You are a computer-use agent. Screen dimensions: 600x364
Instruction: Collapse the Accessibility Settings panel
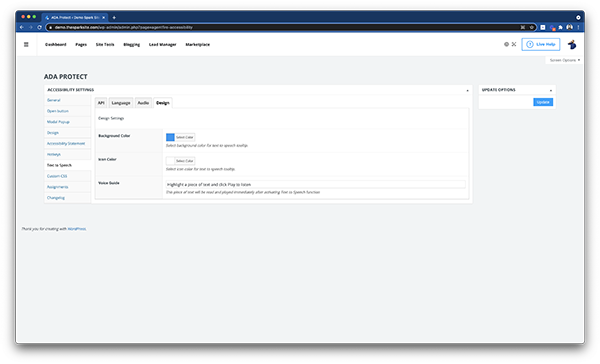coord(467,90)
